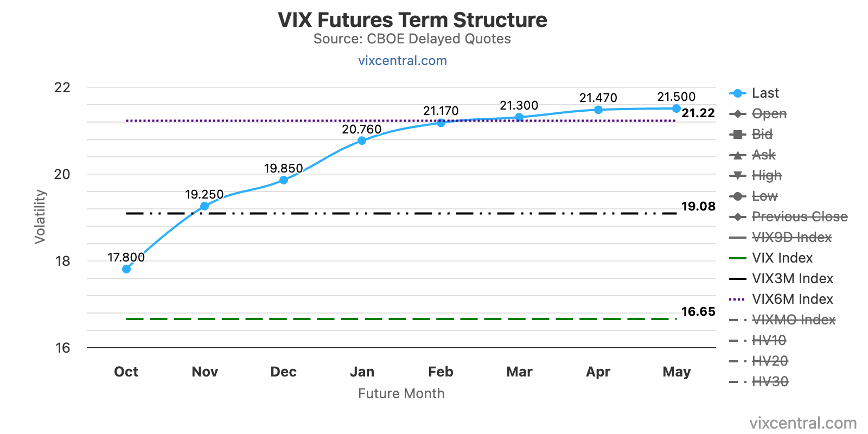This screenshot has height=434, width=868.
Task: Show the HV10 series
Action: [x=769, y=341]
